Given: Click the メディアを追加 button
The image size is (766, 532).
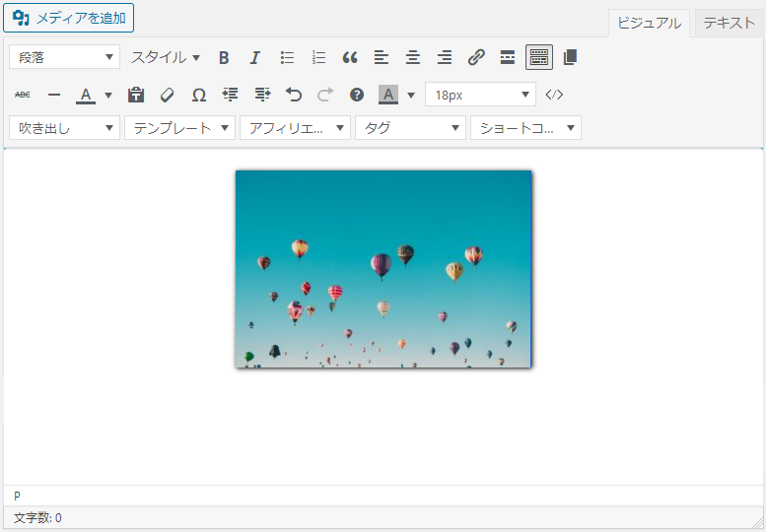Looking at the screenshot, I should (69, 18).
